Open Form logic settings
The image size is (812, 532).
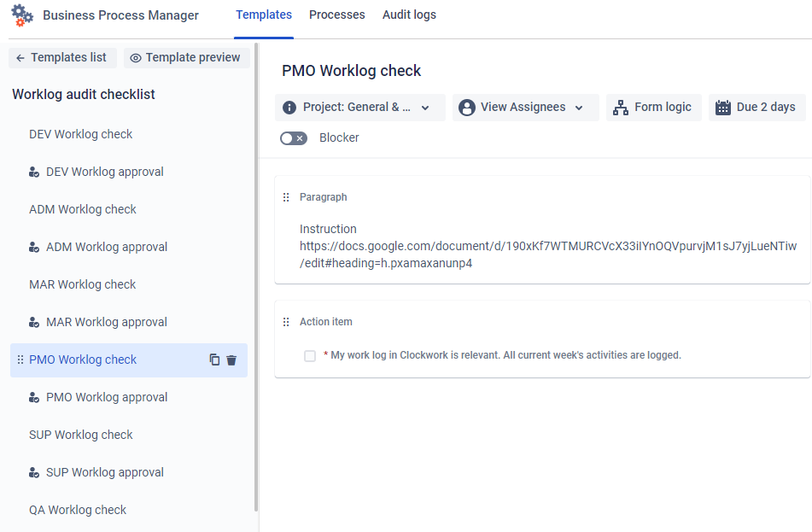point(653,108)
